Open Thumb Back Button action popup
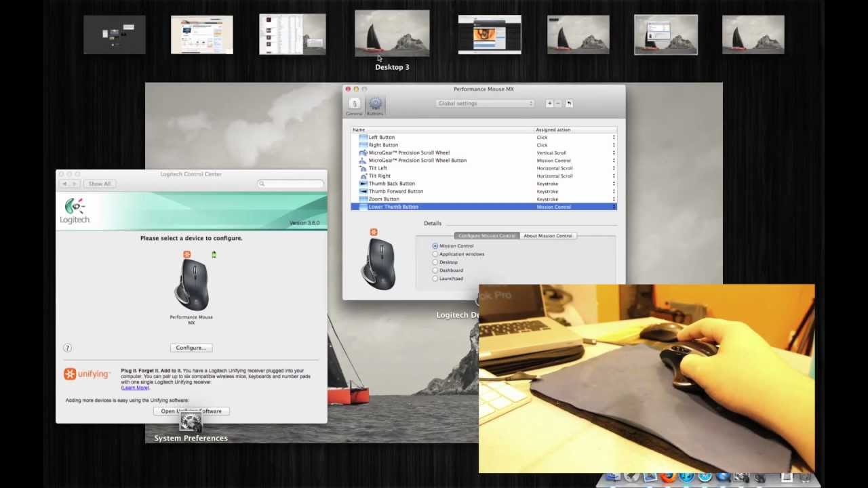The height and width of the screenshot is (488, 868). (614, 184)
